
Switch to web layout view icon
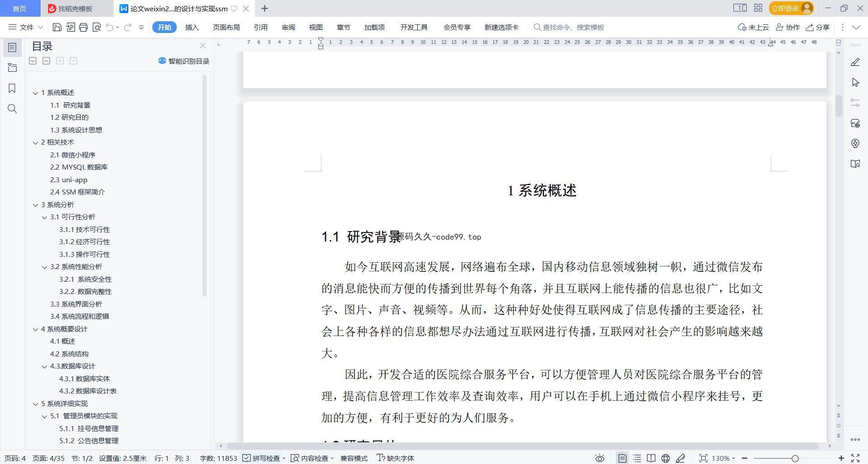(665, 458)
